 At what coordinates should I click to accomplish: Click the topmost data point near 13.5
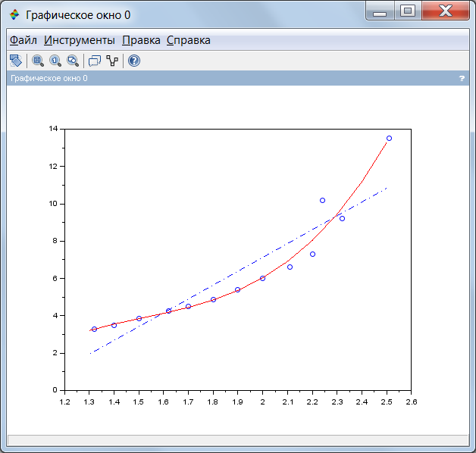coord(389,139)
